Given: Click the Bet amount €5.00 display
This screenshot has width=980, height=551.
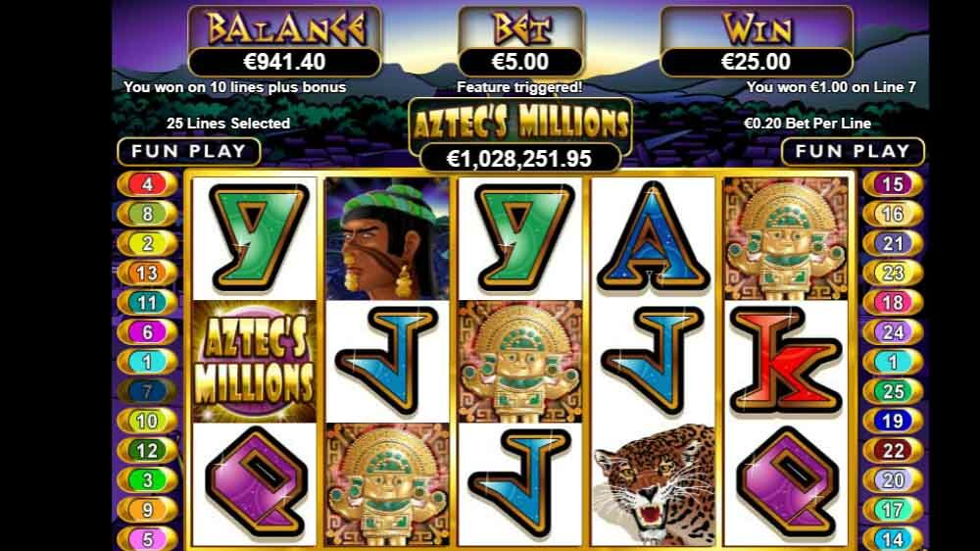Looking at the screenshot, I should [x=520, y=62].
